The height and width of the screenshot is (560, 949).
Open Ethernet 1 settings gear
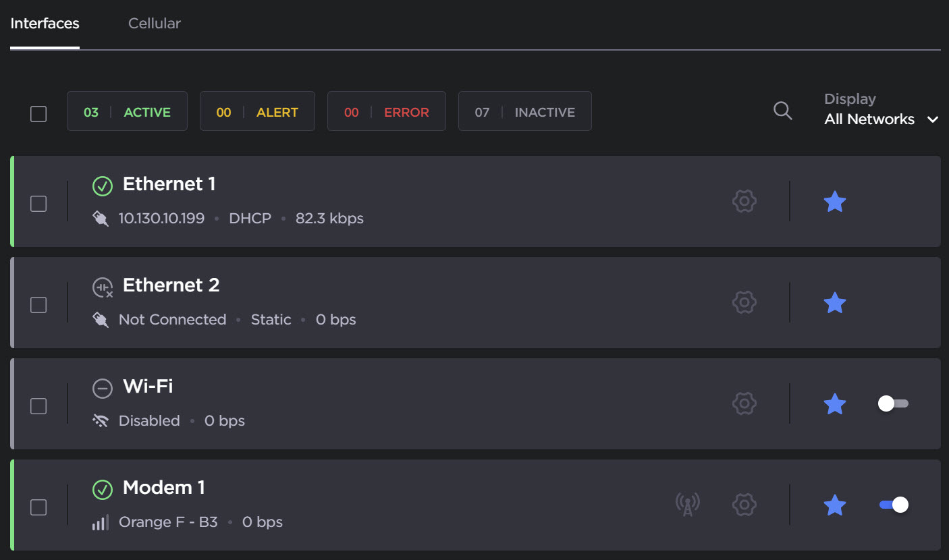click(x=744, y=201)
